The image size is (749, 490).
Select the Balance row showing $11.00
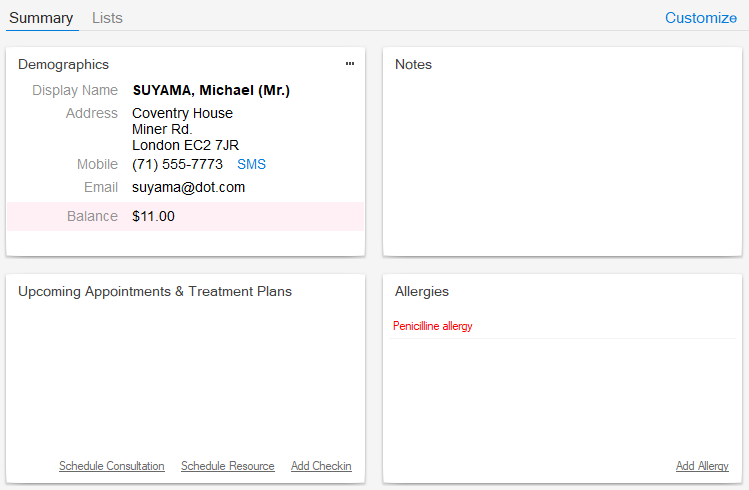[185, 216]
